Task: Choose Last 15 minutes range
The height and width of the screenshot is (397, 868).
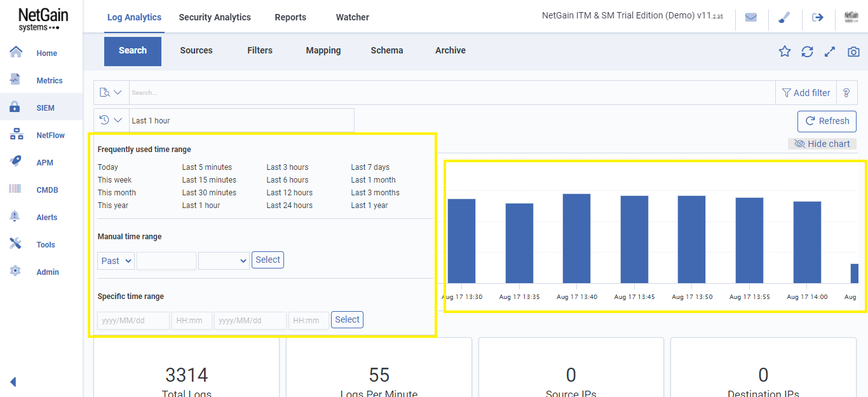Action: [x=209, y=180]
